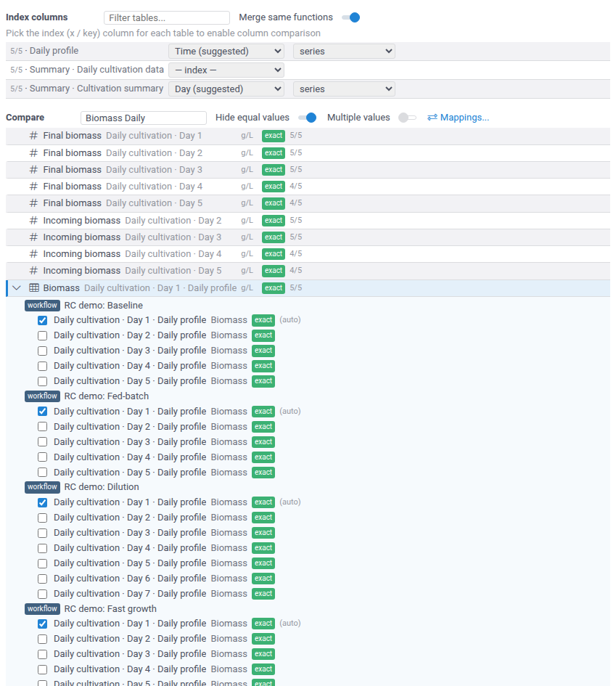Select the Final biomass Day 4 row
Image resolution: width=616 pixels, height=686 pixels.
pyautogui.click(x=308, y=187)
